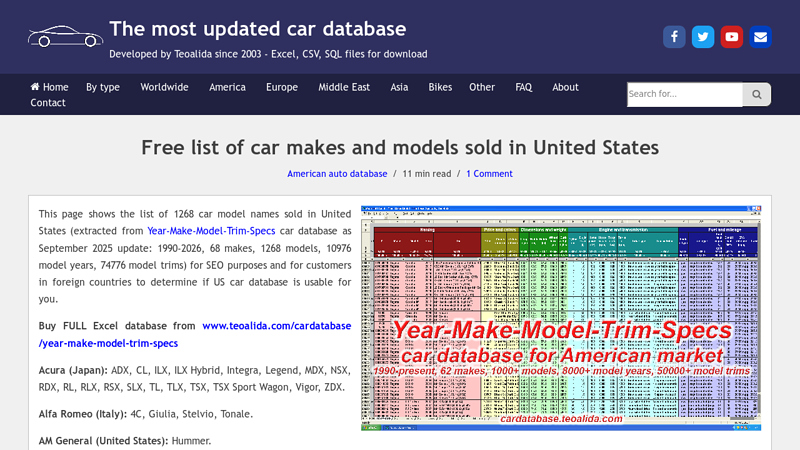Screen dimensions: 800x450
Task: Open the email envelope icon
Action: 760,37
